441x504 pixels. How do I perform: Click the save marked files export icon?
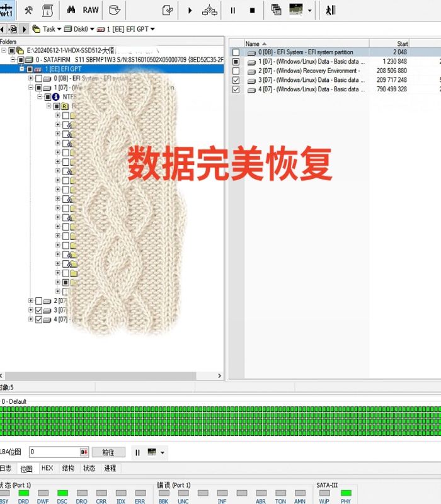(x=168, y=10)
